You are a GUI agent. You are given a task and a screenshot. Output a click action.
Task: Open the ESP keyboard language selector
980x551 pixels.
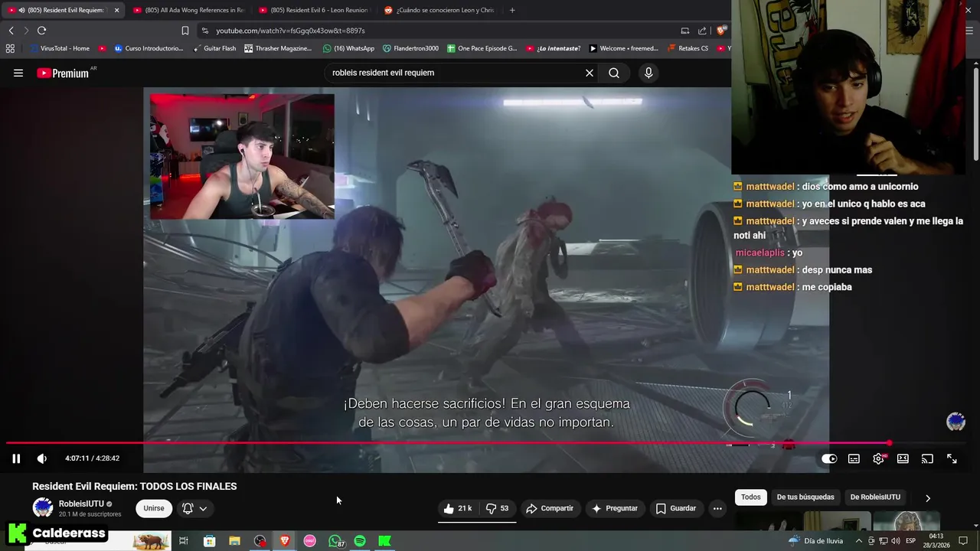[910, 541]
